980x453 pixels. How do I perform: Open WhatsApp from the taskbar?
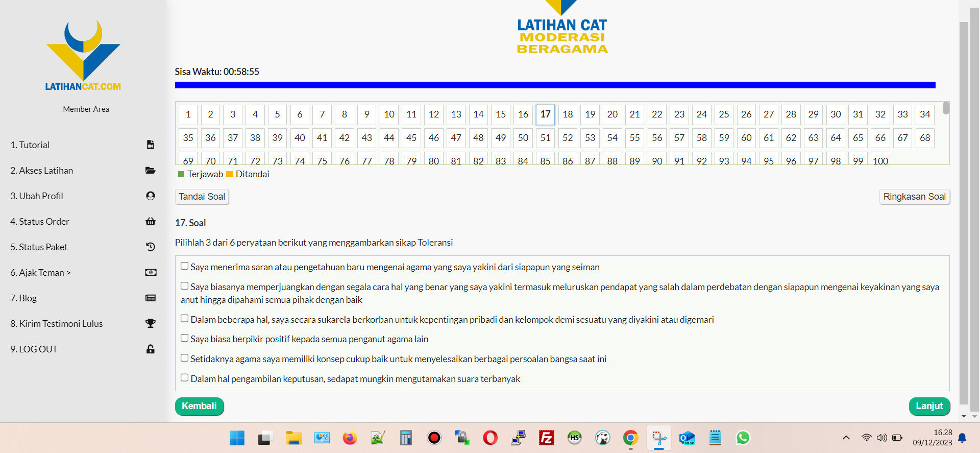743,438
